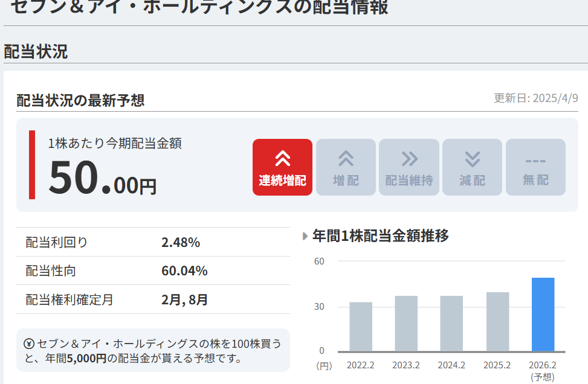Click the セブン＆アイ・ホールディングスの配当情報 page title
The width and height of the screenshot is (588, 384).
click(x=199, y=7)
